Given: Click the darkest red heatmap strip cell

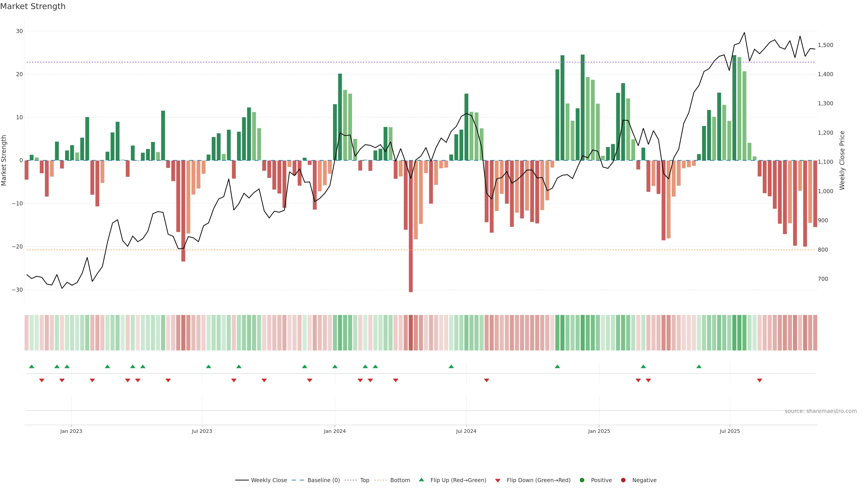Looking at the screenshot, I should (411, 333).
